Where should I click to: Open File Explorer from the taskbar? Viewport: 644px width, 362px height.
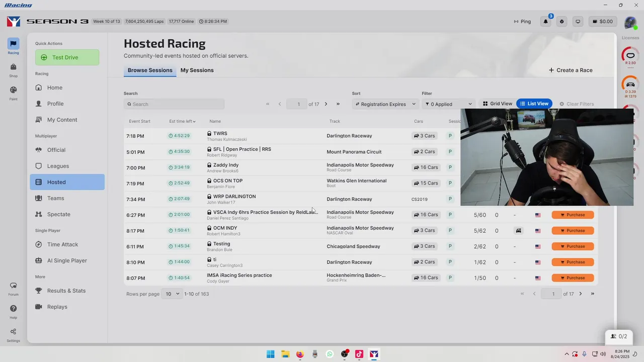click(285, 354)
